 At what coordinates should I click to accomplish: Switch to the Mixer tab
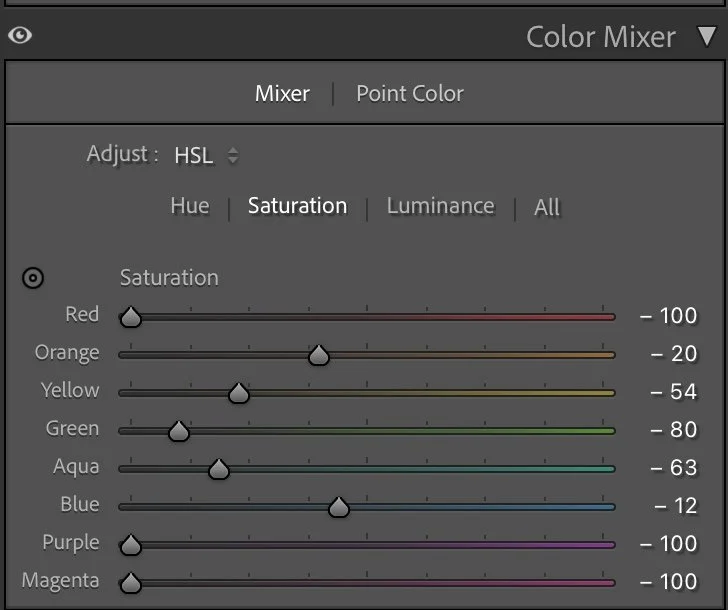tap(282, 94)
